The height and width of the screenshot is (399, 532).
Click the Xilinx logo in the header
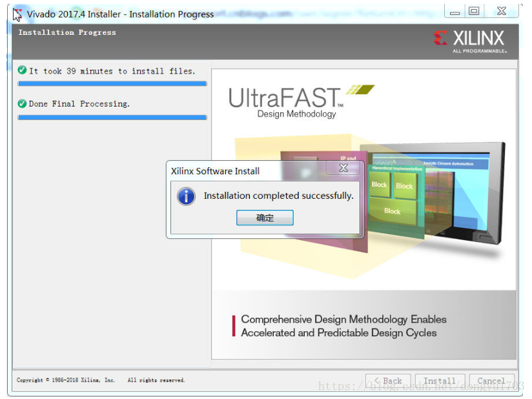(x=470, y=41)
